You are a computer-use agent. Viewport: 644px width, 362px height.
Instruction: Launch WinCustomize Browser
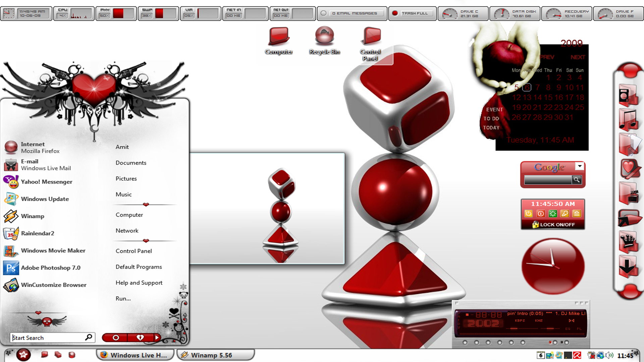[45, 285]
